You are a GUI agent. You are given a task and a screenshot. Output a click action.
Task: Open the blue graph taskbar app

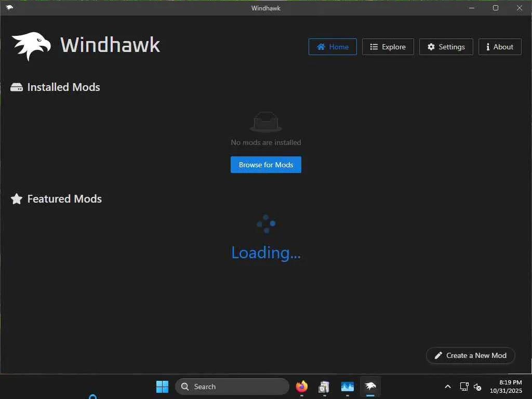pos(348,387)
